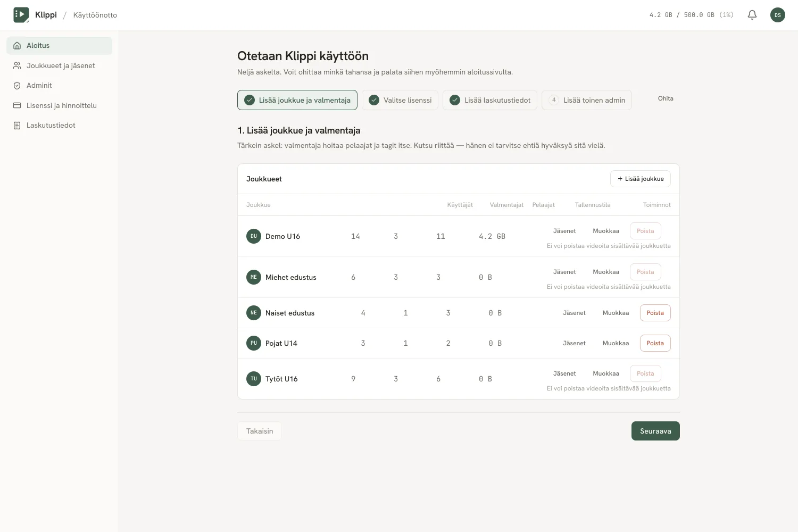Click the Lisenssi ja hinnoittelu card icon
This screenshot has height=532, width=798.
(17, 105)
